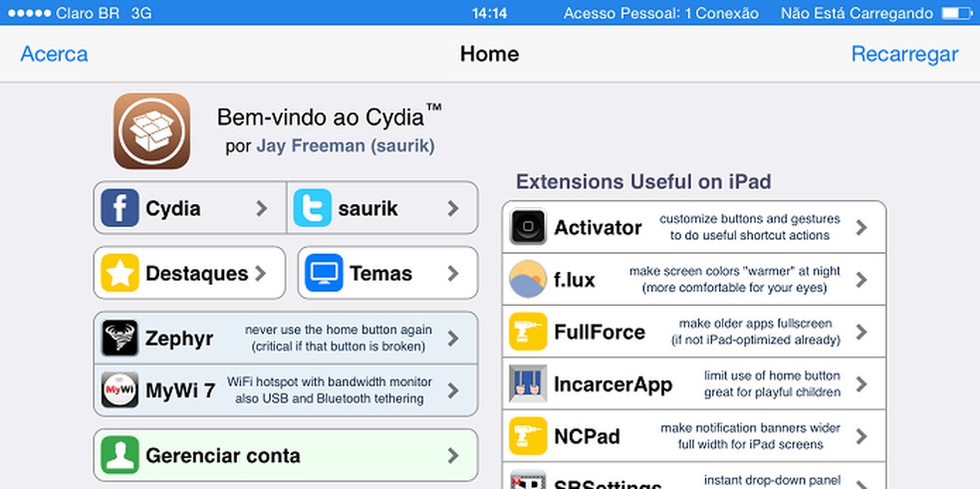Image resolution: width=980 pixels, height=489 pixels.
Task: Tap the blue monitor Temas icon
Action: (324, 273)
